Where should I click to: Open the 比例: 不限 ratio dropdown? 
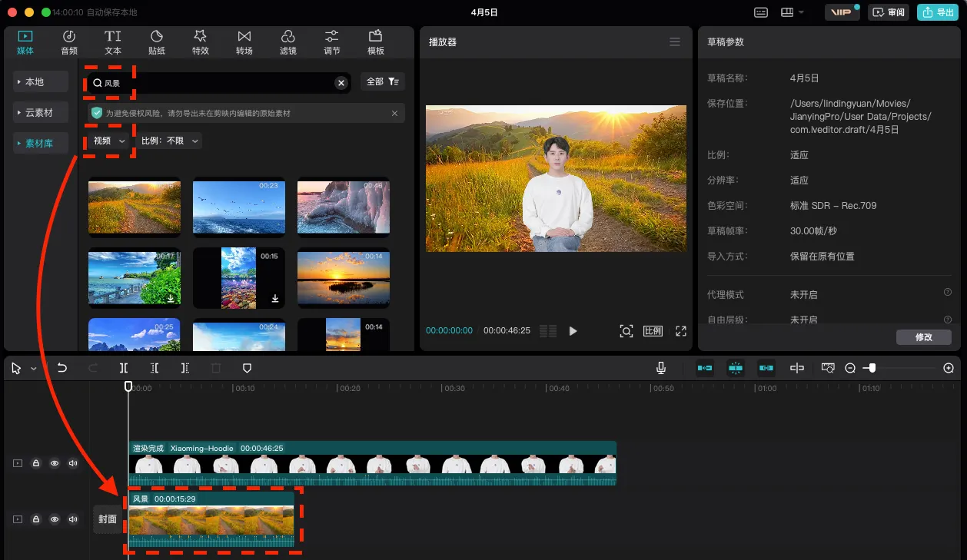point(170,141)
